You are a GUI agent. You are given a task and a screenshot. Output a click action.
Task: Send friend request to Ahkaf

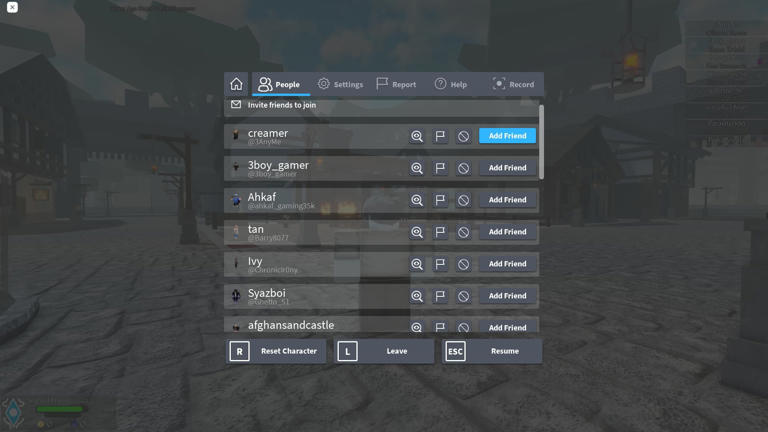[507, 200]
